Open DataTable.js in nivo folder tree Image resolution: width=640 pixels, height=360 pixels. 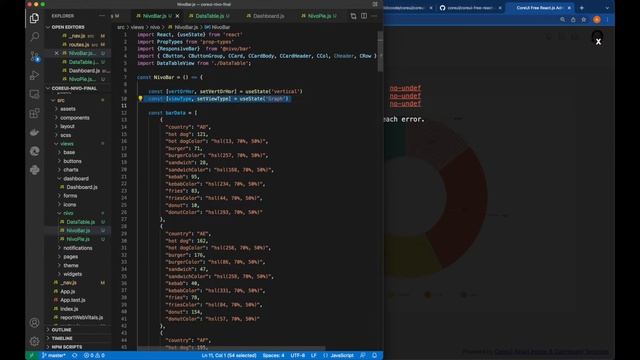click(x=80, y=222)
